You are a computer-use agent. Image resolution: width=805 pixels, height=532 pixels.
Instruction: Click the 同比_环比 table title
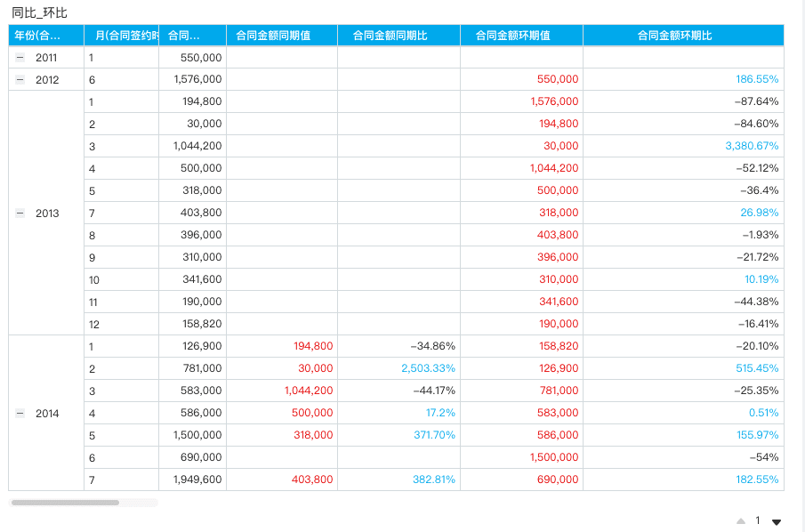[x=39, y=12]
